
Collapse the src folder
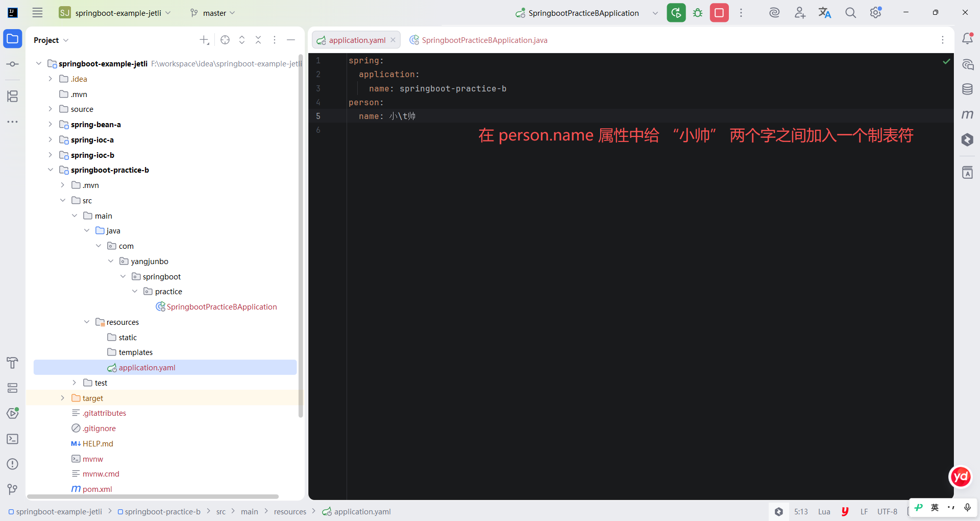pyautogui.click(x=62, y=200)
